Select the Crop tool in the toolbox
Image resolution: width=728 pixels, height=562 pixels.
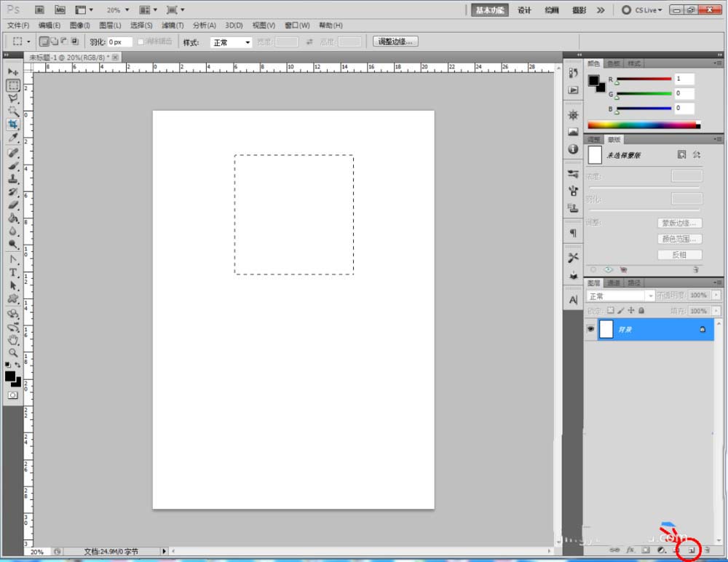(13, 124)
